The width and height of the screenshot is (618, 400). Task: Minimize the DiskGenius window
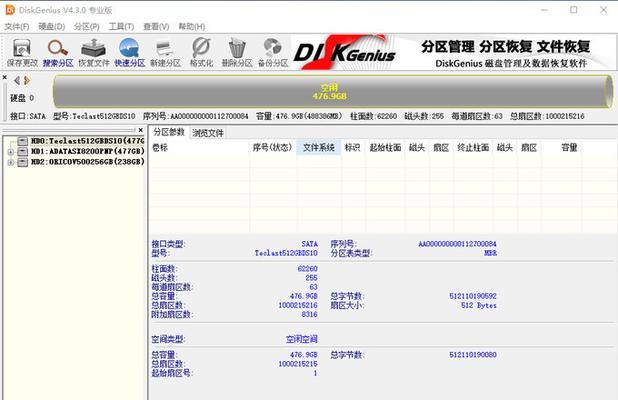click(x=545, y=10)
